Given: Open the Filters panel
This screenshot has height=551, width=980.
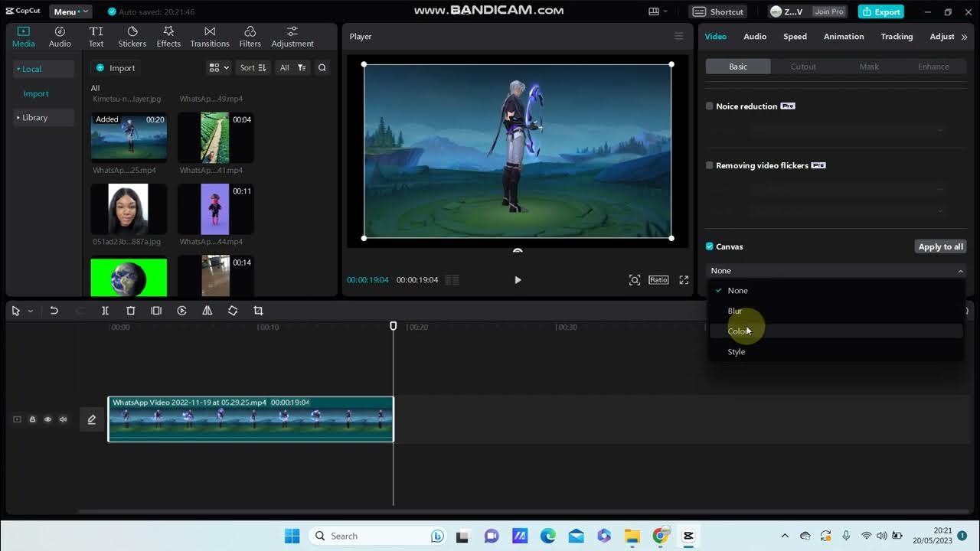Looking at the screenshot, I should click(250, 37).
